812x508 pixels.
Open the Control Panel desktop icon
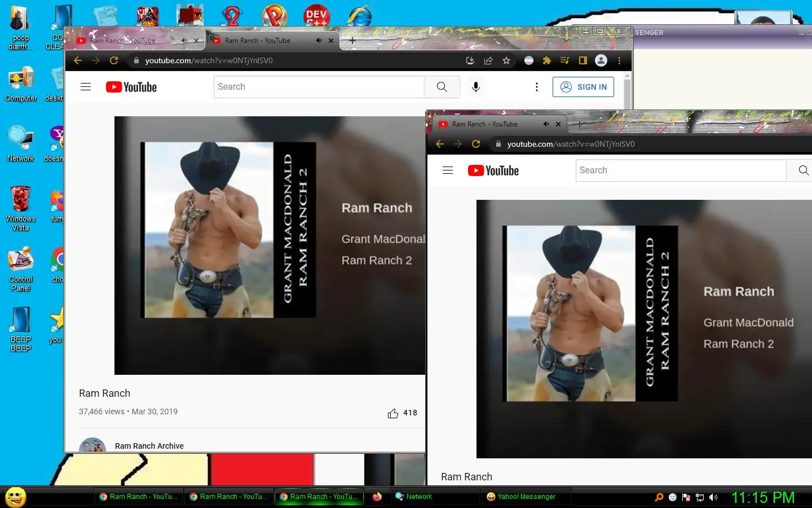click(21, 269)
